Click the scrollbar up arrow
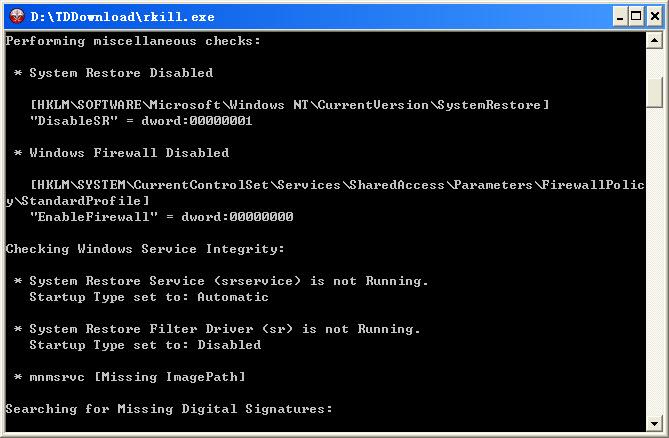Screen dimensions: 669x438 (655, 43)
